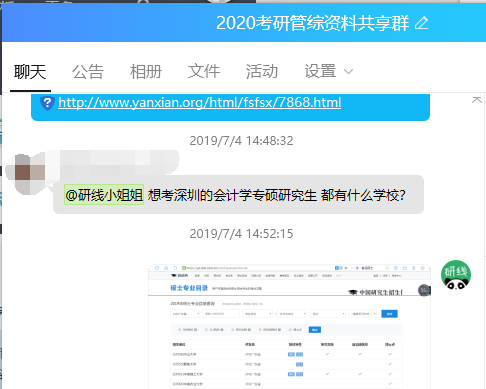Open the 研线 panda avatar profile
The width and height of the screenshot is (486, 389).
(x=456, y=275)
